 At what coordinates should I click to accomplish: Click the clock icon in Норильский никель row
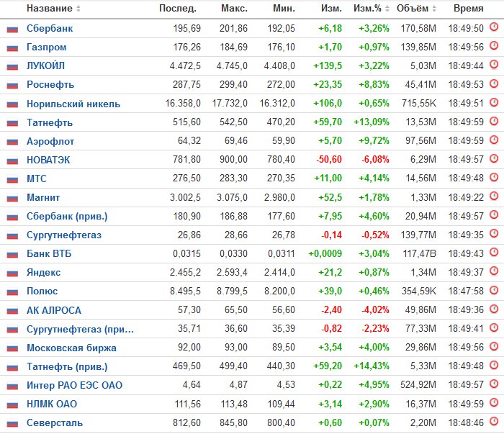494,102
